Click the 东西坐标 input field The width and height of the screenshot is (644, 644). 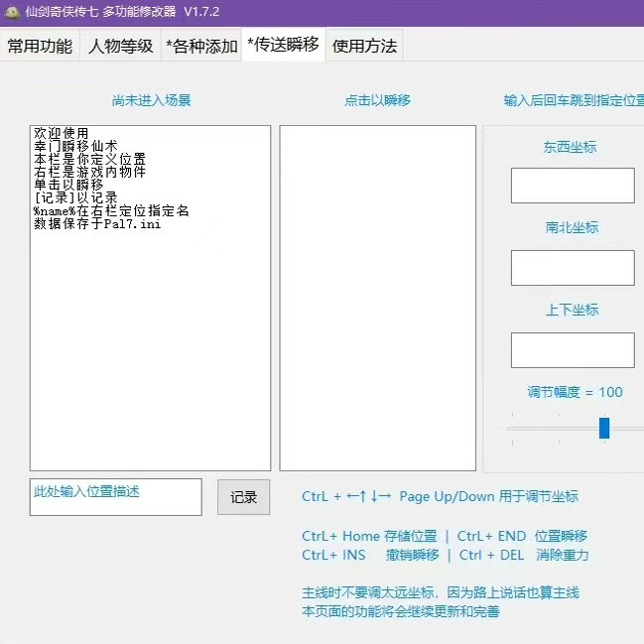(573, 186)
